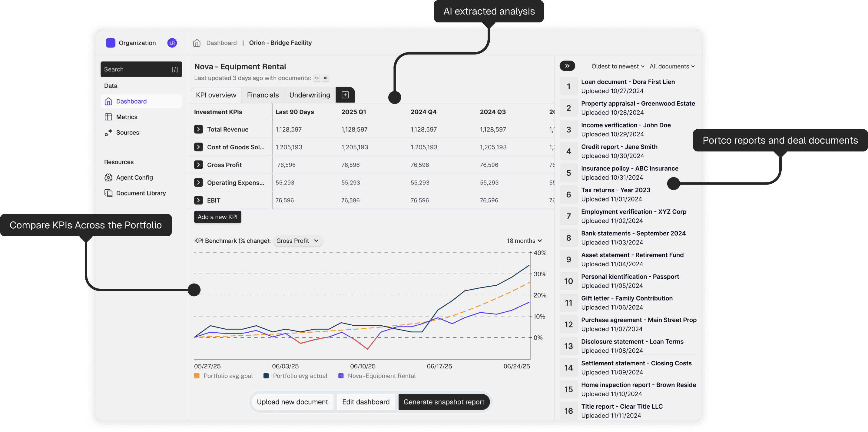868x432 pixels.
Task: Toggle Portfolio avg actual navy legend swatch
Action: point(266,376)
